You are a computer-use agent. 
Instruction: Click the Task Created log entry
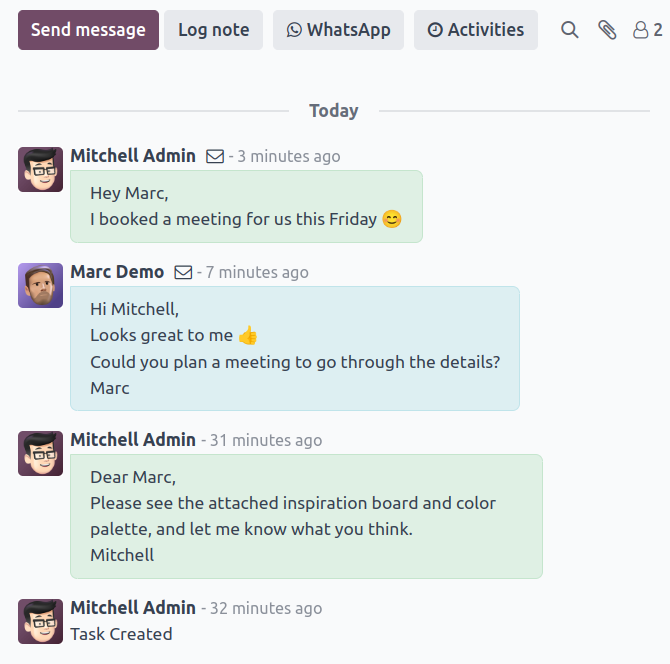121,634
